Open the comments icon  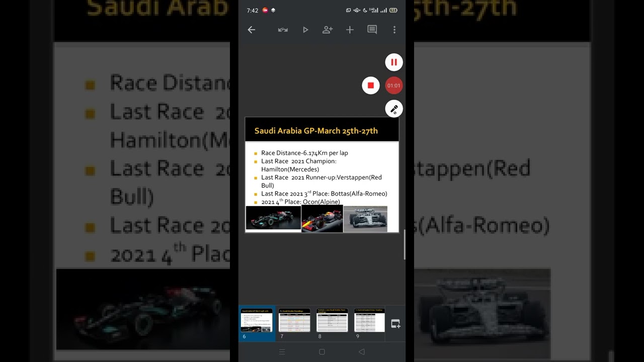point(372,30)
